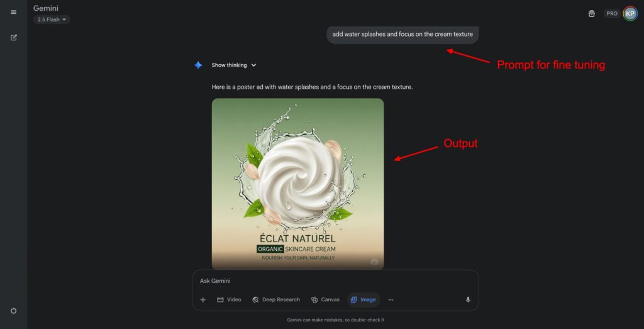Open more options ellipsis in prompt bar
644x329 pixels.
click(391, 300)
